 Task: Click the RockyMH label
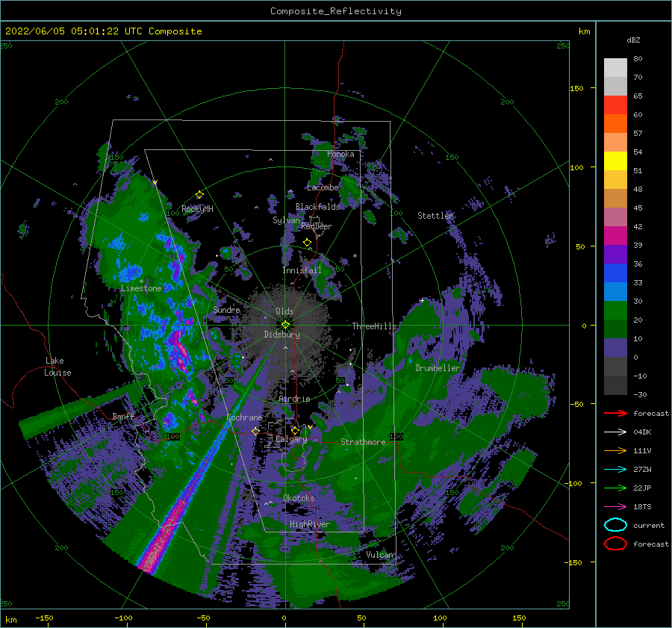[197, 209]
